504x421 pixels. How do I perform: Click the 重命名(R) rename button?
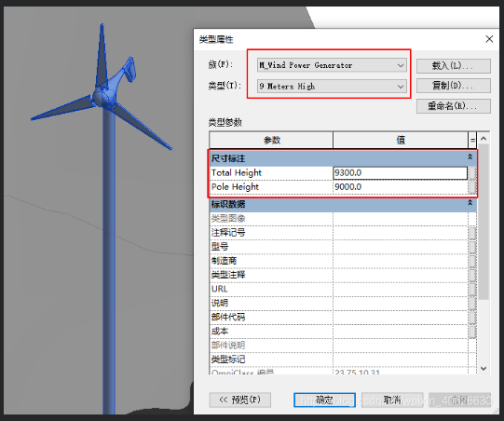tap(453, 106)
